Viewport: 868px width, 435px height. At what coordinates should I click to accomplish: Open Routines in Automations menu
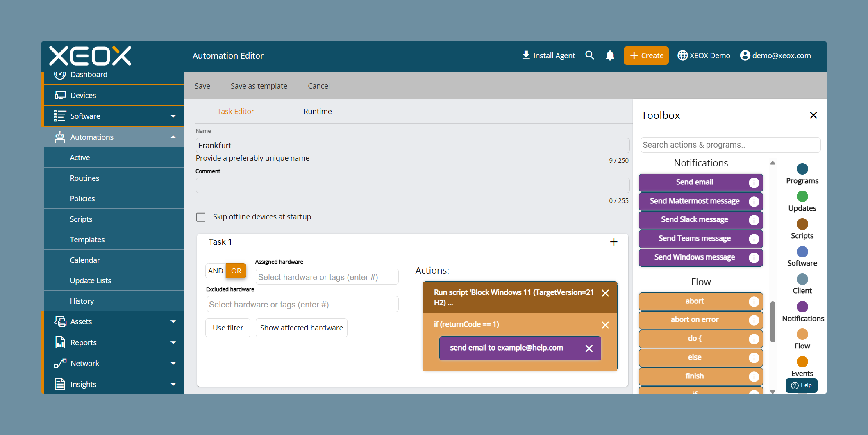pos(114,178)
